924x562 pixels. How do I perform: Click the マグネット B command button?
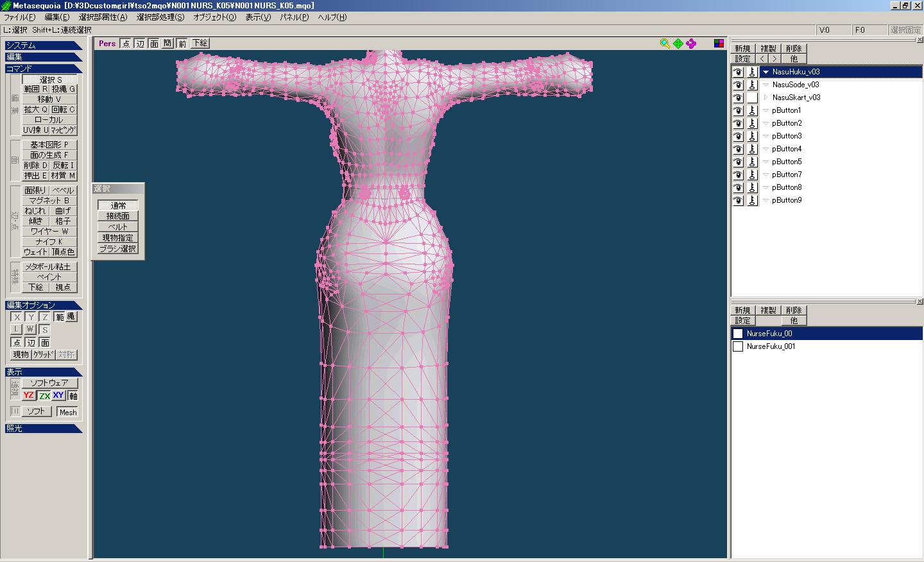49,201
